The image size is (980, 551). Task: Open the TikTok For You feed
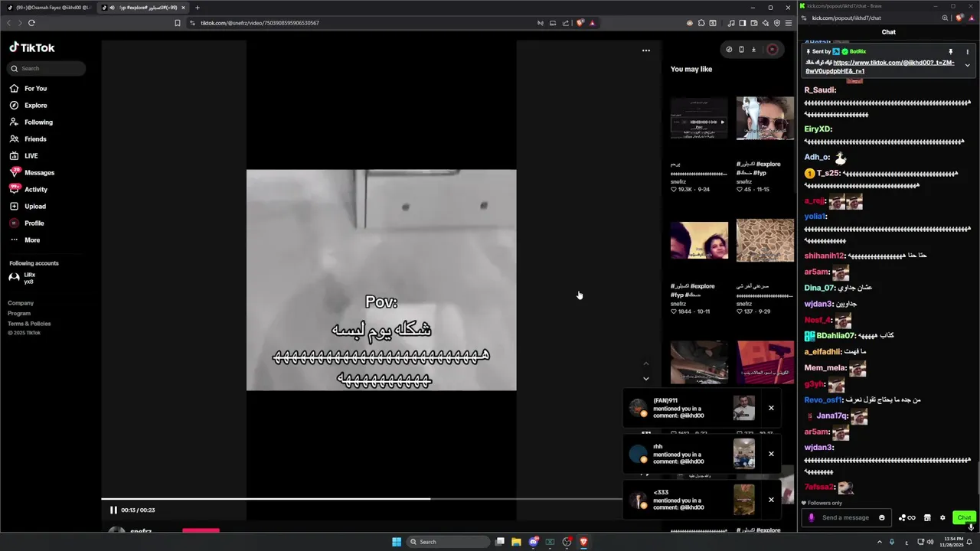pos(29,89)
